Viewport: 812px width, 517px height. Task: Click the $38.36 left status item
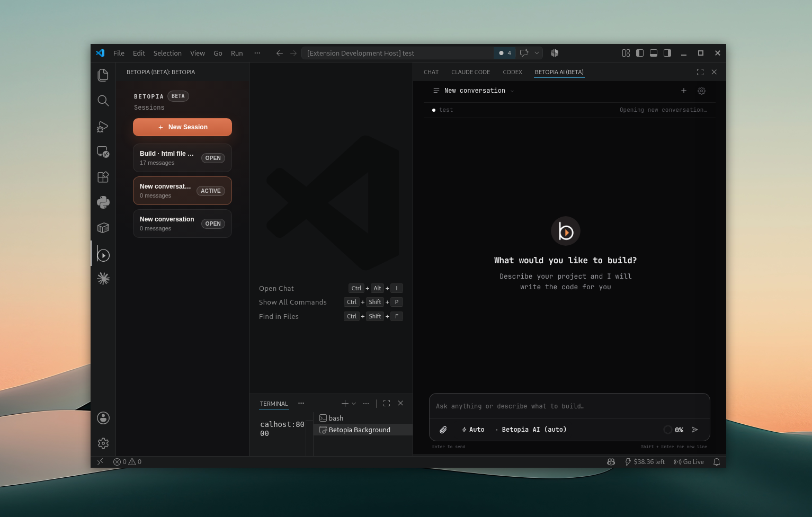click(x=645, y=462)
